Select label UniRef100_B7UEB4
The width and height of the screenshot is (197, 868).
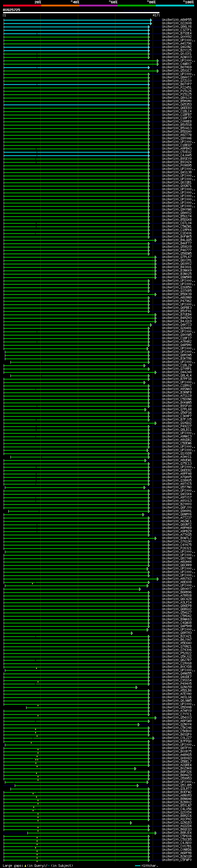177,315
